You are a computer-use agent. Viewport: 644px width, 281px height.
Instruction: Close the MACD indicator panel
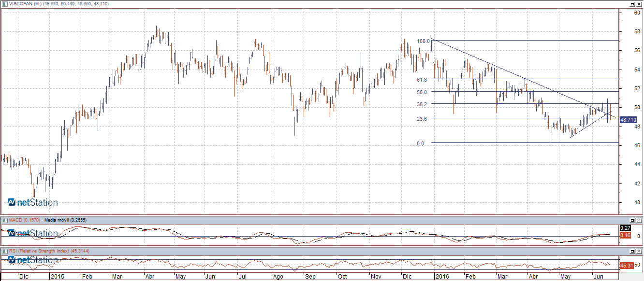point(639,221)
